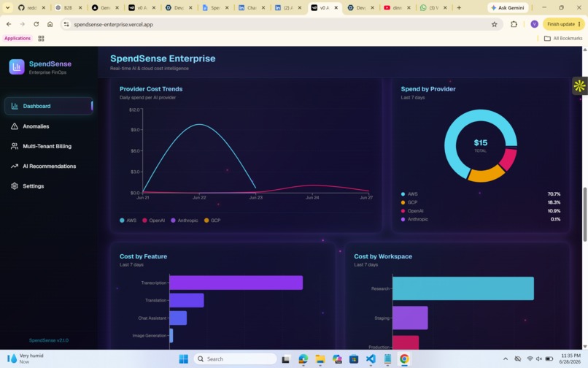Click the Dashboard bar chart icon
The height and width of the screenshot is (368, 588).
[x=15, y=106]
